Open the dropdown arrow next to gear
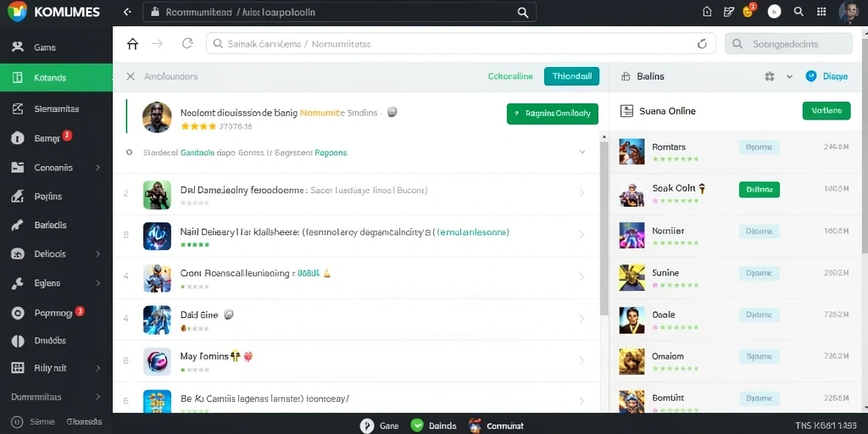This screenshot has width=868, height=434. (x=789, y=76)
